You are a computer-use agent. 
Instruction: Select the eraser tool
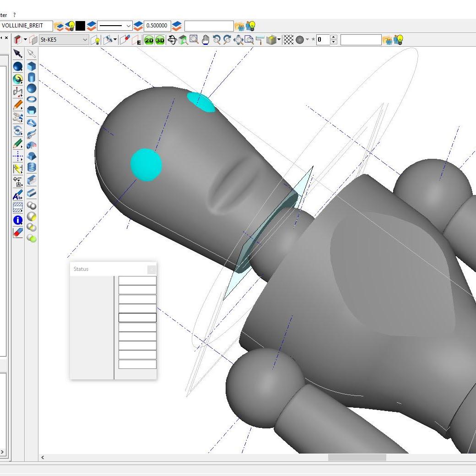click(18, 232)
